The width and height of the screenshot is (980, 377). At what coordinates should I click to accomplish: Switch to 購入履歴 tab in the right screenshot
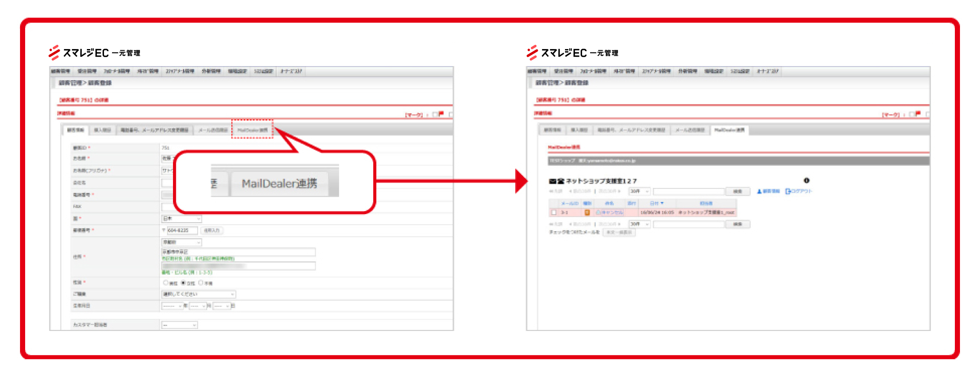point(579,130)
